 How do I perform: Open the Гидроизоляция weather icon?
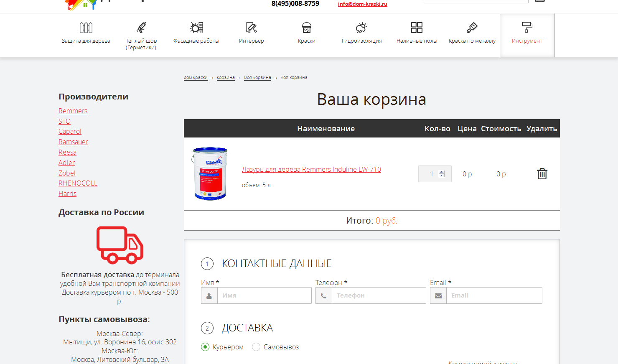(x=362, y=28)
